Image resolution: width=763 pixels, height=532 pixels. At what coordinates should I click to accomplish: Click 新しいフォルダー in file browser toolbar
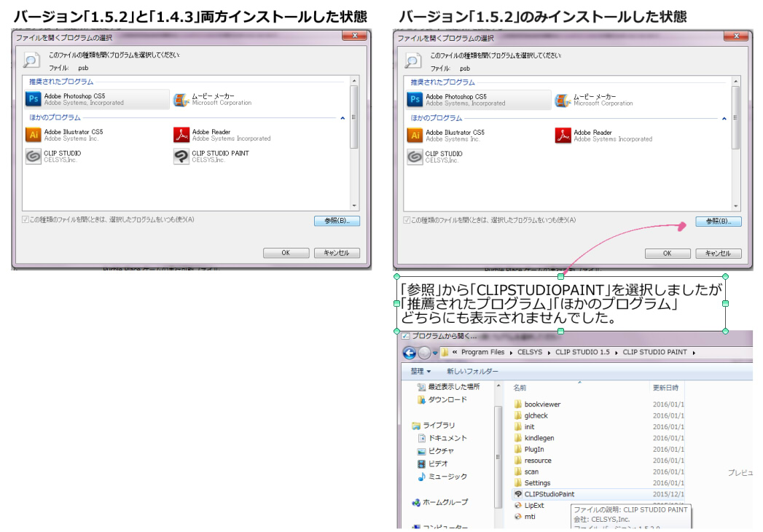[x=472, y=372]
